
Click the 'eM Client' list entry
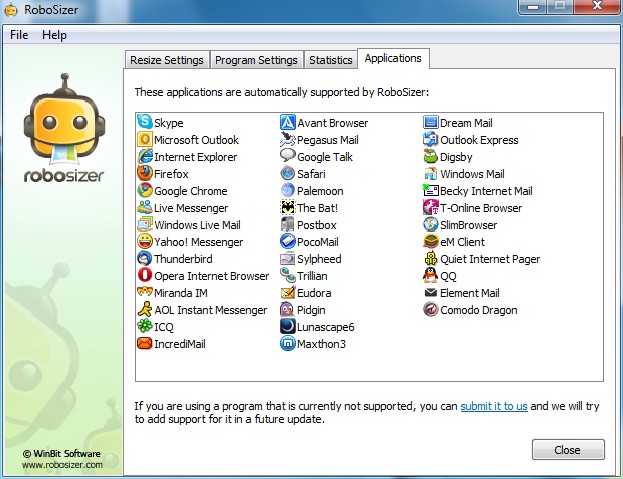454,241
